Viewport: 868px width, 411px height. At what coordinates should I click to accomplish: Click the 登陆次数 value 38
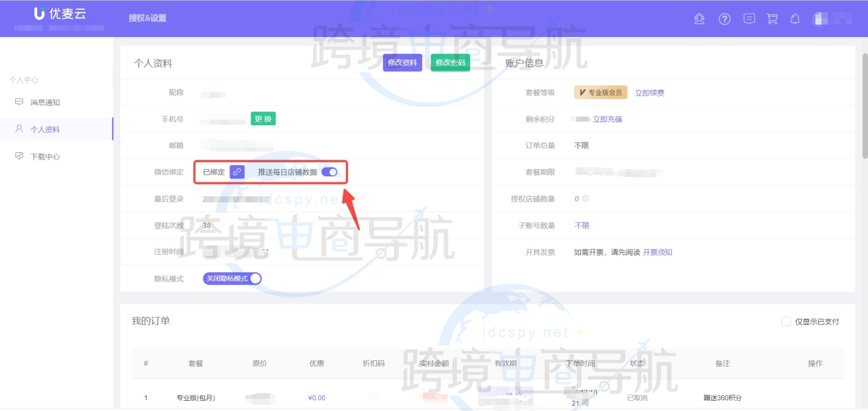click(207, 225)
